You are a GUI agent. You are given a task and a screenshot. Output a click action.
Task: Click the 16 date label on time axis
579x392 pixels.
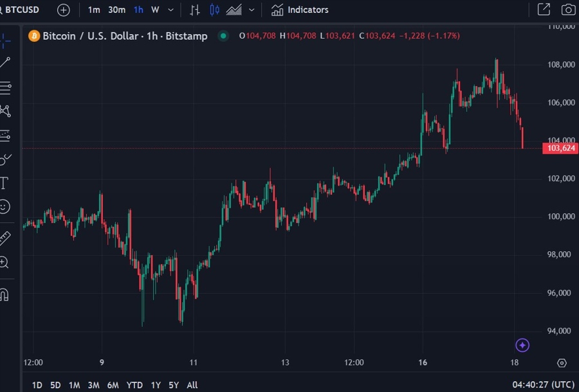click(423, 362)
